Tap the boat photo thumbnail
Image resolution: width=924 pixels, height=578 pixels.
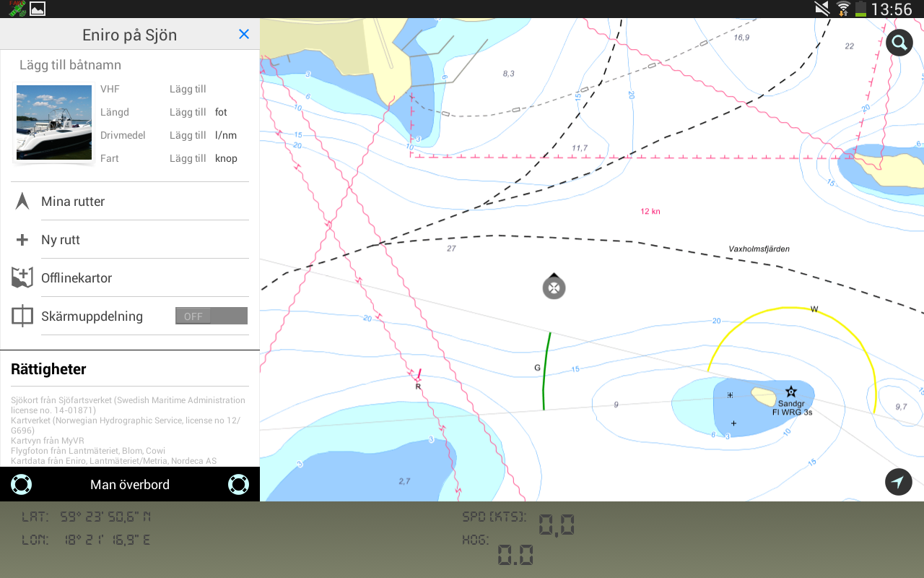pyautogui.click(x=54, y=122)
